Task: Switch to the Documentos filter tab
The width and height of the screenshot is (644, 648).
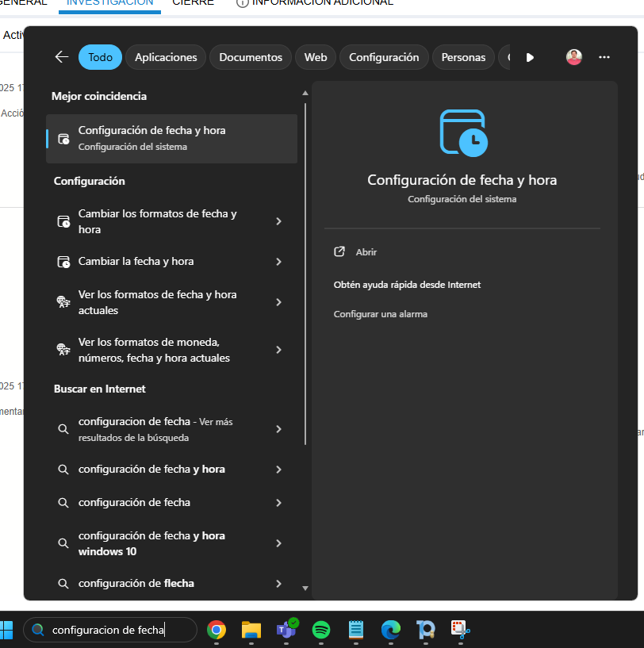Action: (x=251, y=57)
